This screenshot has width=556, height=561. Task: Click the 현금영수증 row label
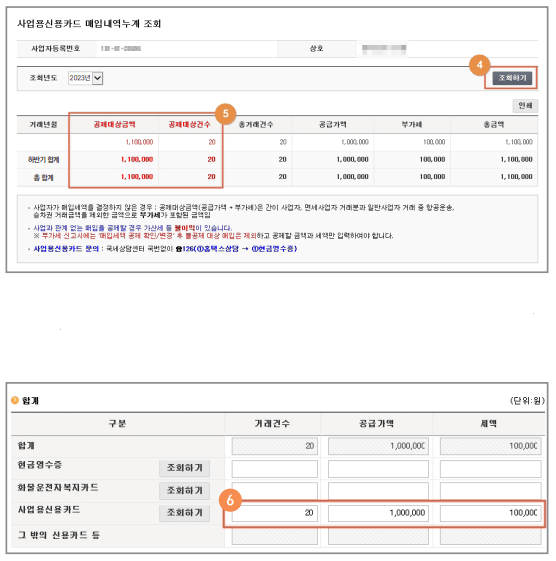pyautogui.click(x=40, y=465)
